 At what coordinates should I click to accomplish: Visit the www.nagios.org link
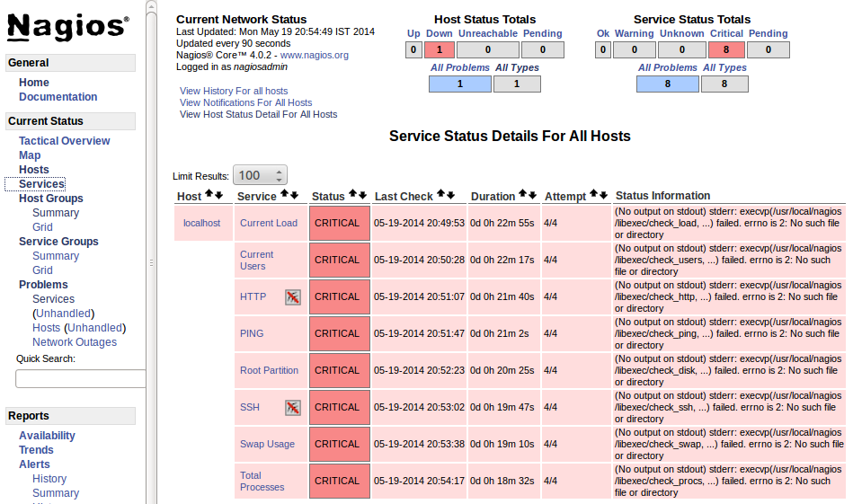315,55
